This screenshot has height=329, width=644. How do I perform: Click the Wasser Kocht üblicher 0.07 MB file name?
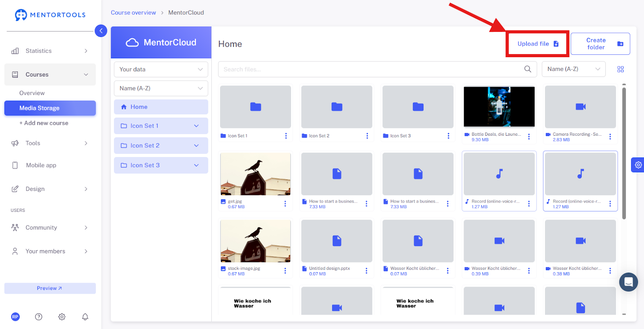(415, 269)
